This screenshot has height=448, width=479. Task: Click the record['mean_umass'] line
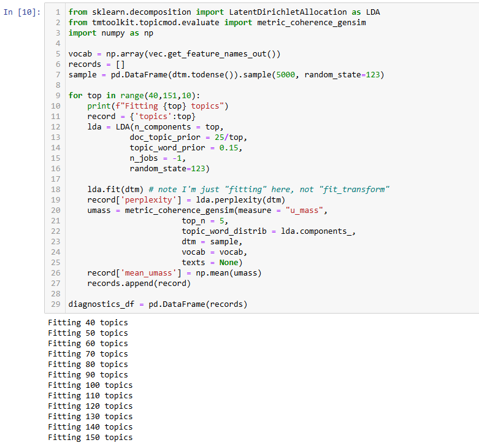coord(174,273)
